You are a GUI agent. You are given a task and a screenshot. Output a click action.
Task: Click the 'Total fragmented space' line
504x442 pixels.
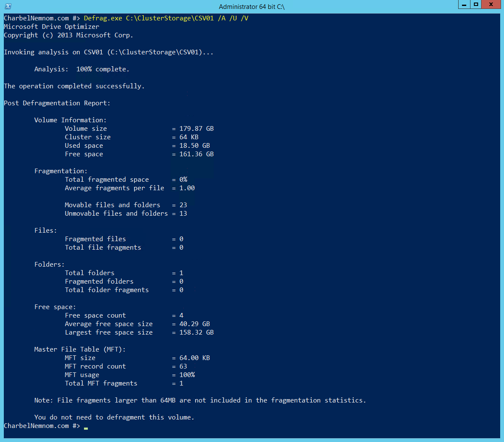[x=126, y=180]
